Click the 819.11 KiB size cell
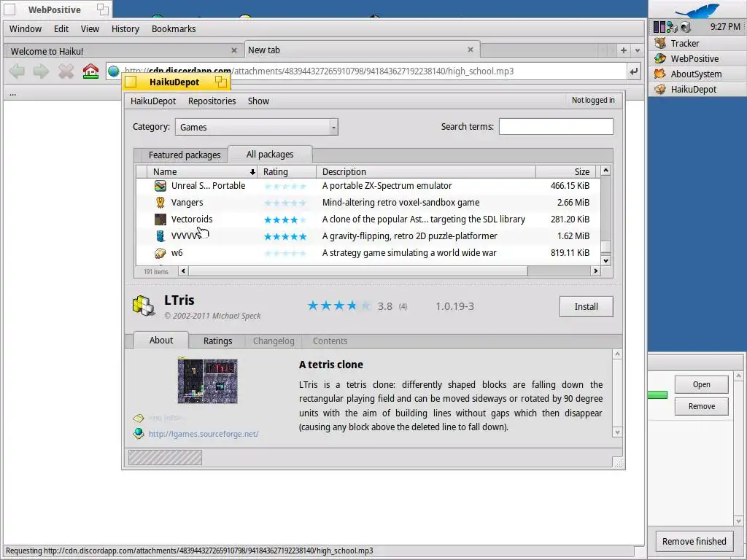 (x=570, y=253)
